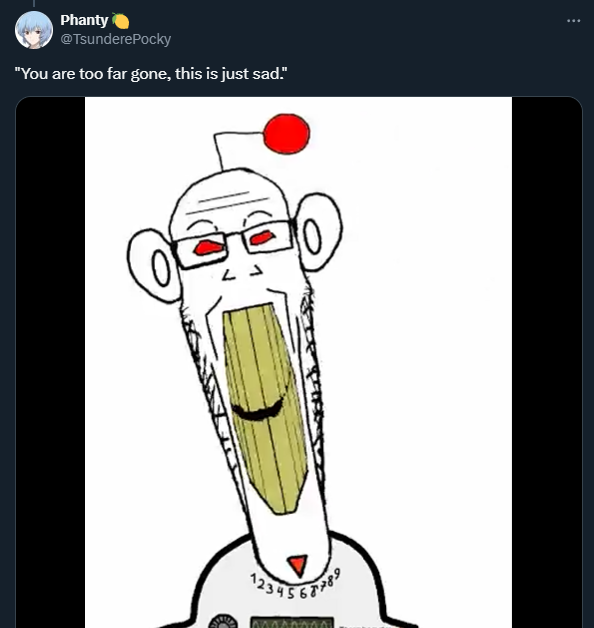The width and height of the screenshot is (594, 628).
Task: Open the tweet's three-dot more options menu
Action: pos(573,20)
